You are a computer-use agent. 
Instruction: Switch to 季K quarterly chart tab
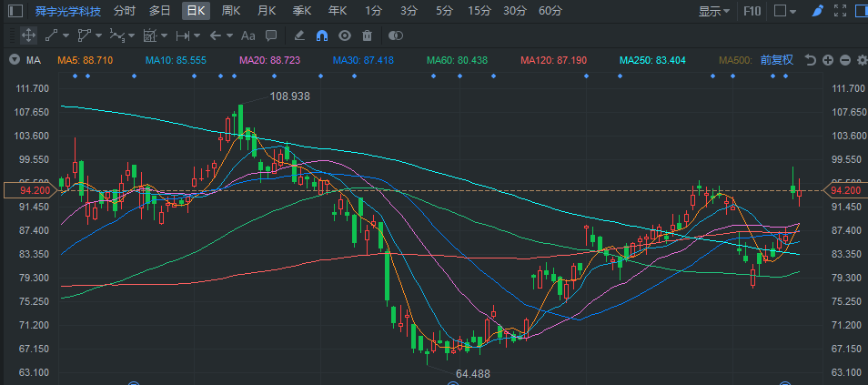(x=302, y=11)
